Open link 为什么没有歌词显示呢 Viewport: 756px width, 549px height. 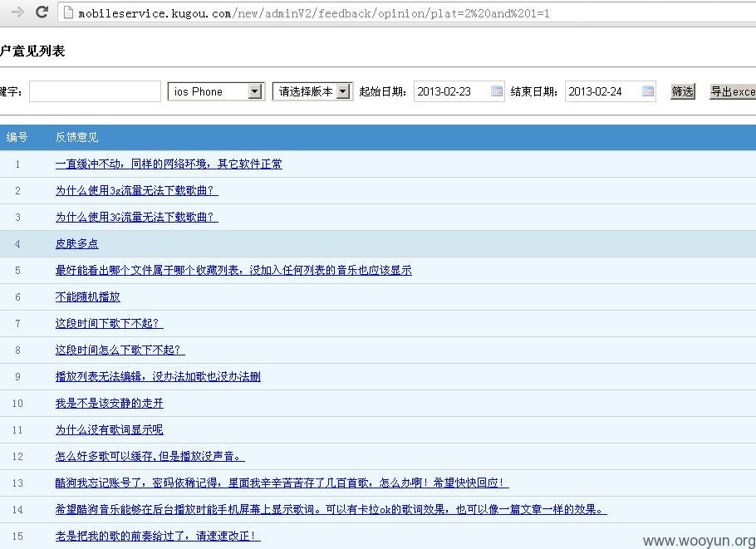110,429
